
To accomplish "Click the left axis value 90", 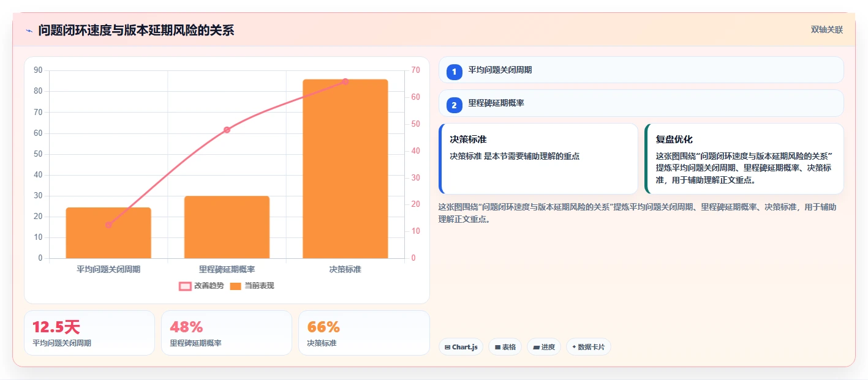I will tap(38, 70).
